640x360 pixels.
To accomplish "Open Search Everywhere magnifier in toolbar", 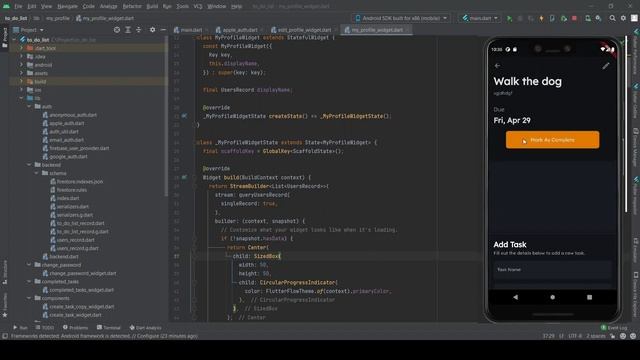I will tap(612, 18).
